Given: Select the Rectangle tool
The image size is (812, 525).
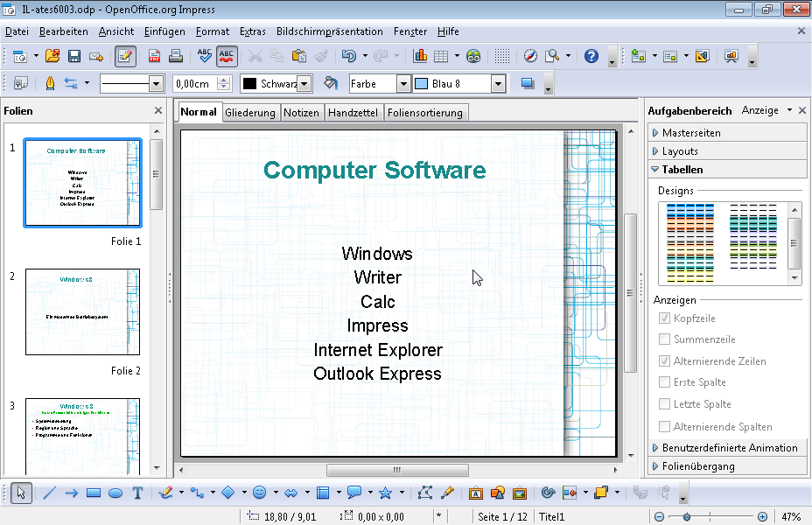Looking at the screenshot, I should (x=94, y=493).
